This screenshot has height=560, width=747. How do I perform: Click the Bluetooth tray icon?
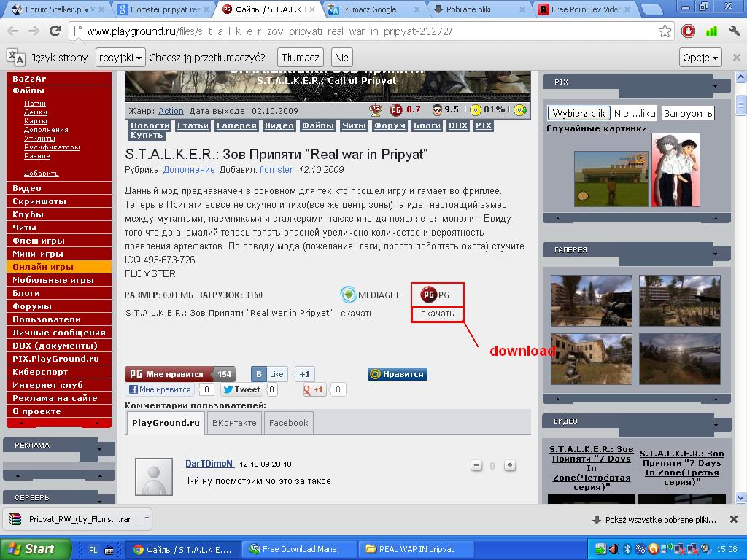(x=627, y=550)
